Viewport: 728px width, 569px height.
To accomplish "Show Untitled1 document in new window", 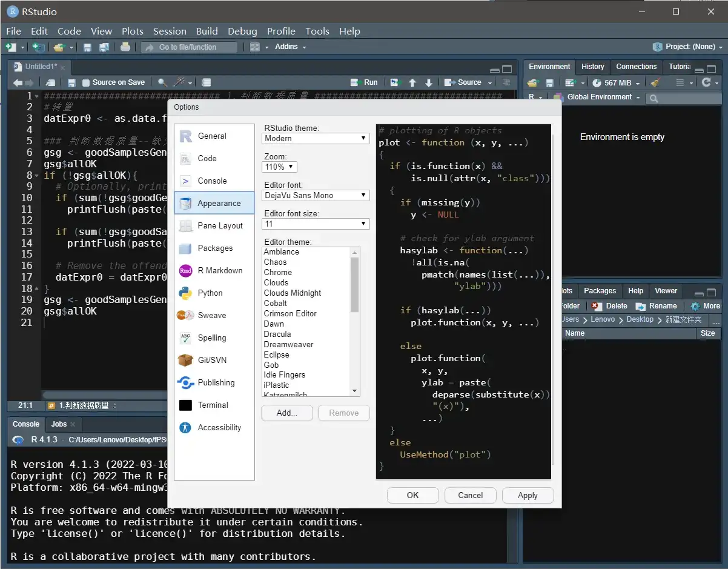I will click(x=51, y=82).
